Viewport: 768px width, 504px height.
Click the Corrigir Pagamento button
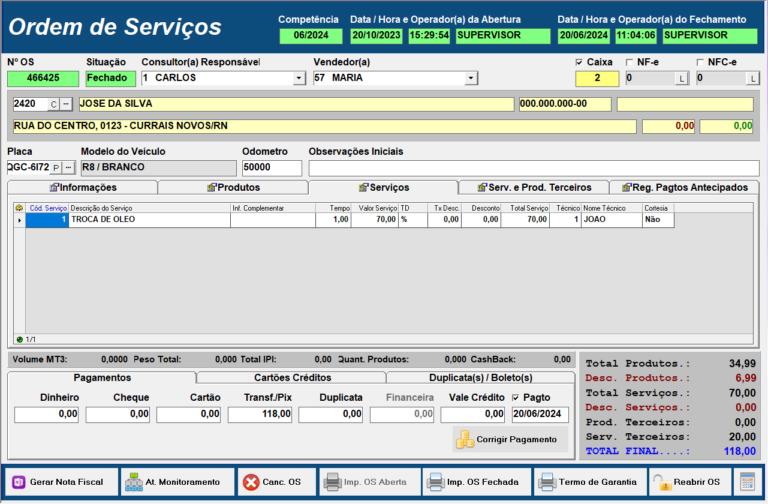pos(510,439)
